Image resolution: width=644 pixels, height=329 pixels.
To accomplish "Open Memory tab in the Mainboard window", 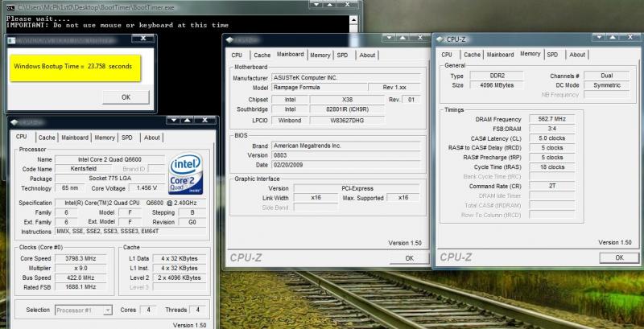I will tap(320, 55).
